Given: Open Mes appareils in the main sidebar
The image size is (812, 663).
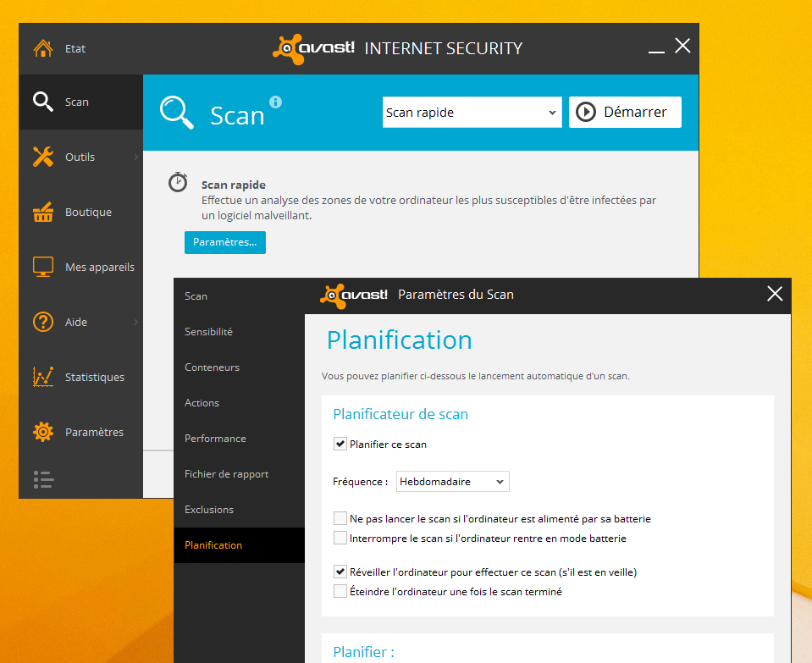Looking at the screenshot, I should 80,267.
